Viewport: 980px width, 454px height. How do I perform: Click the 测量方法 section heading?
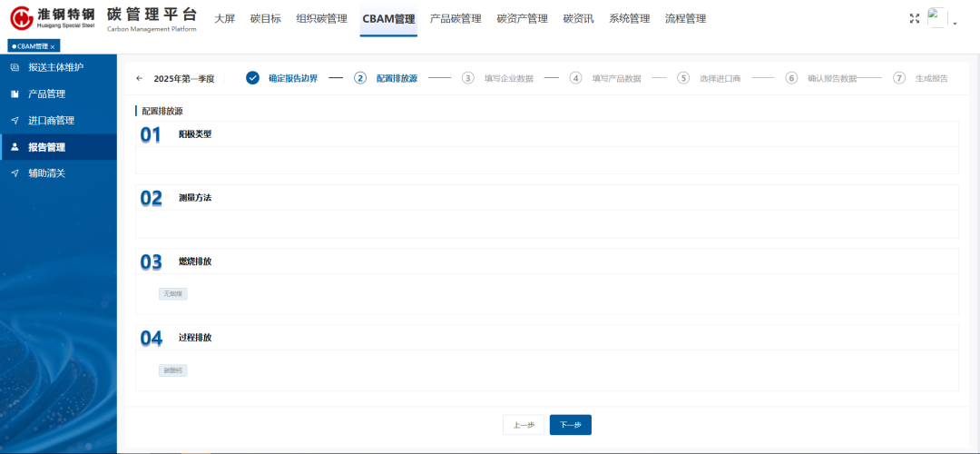195,198
